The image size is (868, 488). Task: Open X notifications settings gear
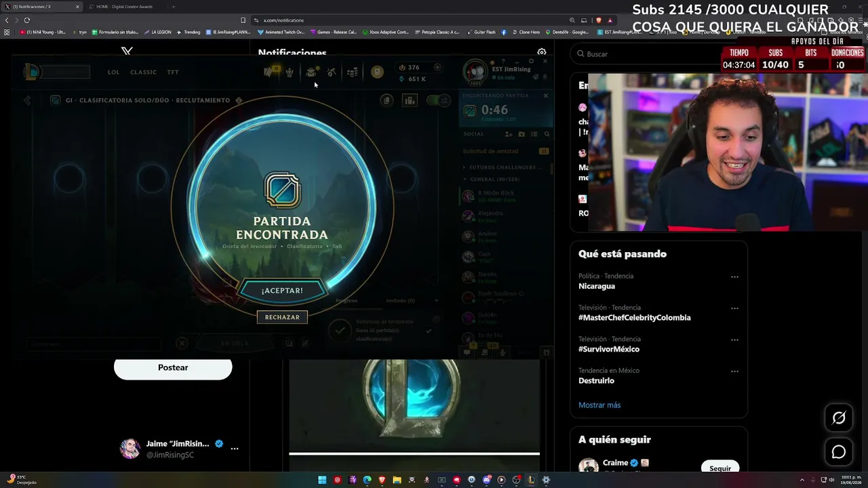tap(542, 52)
